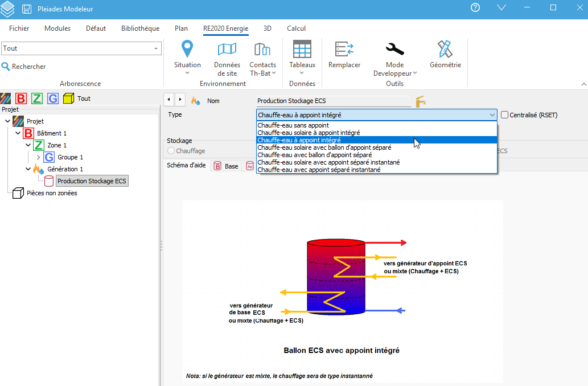Screen dimensions: 588x386
Task: Click the Pleiades layers logo icon
Action: (x=7, y=9)
